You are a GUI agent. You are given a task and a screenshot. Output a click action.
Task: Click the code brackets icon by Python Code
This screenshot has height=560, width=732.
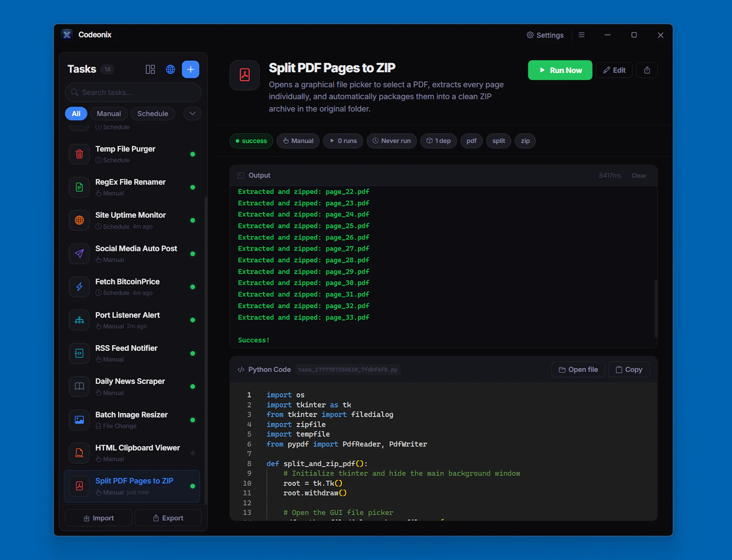pos(241,370)
